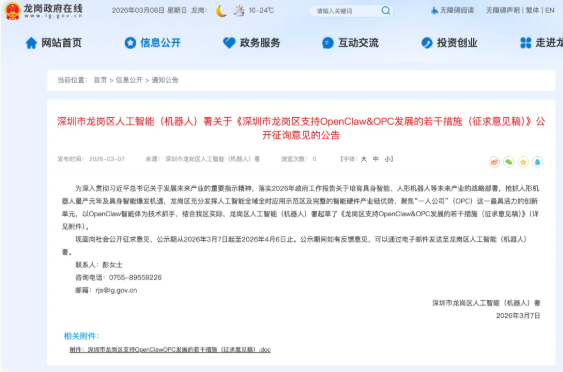
Task: Click the moon weather icon
Action: point(221,11)
